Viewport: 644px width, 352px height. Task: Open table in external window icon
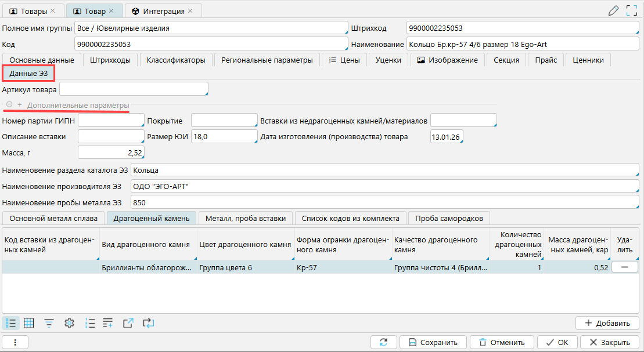pos(128,323)
